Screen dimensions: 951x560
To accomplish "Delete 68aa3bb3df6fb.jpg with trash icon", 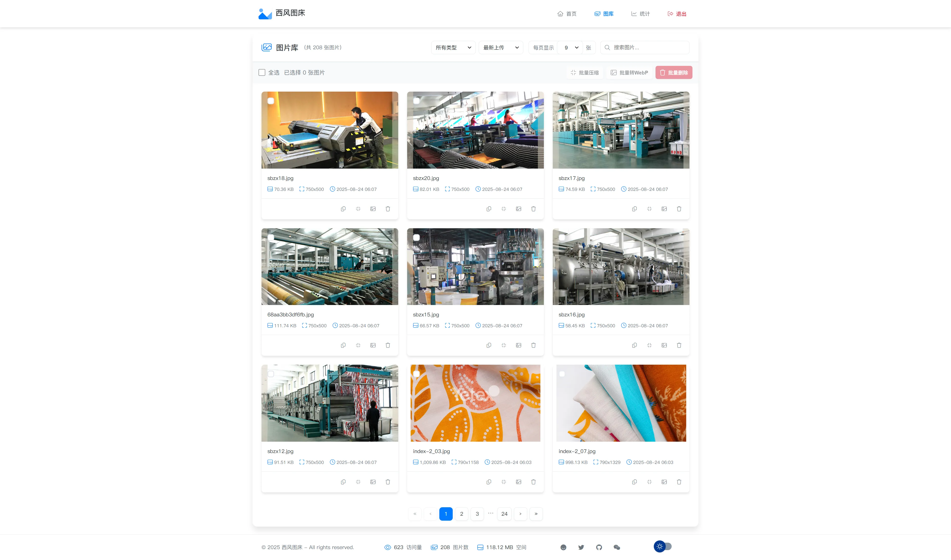I will tap(388, 345).
